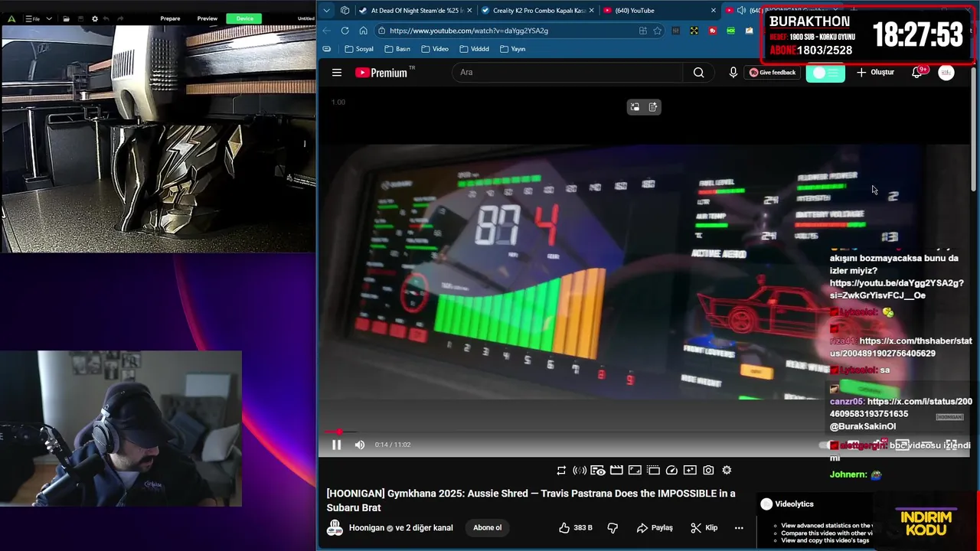The width and height of the screenshot is (980, 551).
Task: Switch to the Device tab in the slicer
Action: (245, 18)
